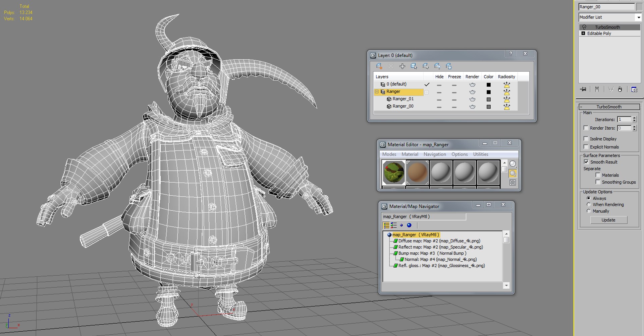Click View List + Icons button in Navigator
This screenshot has height=336, width=644.
coord(394,225)
